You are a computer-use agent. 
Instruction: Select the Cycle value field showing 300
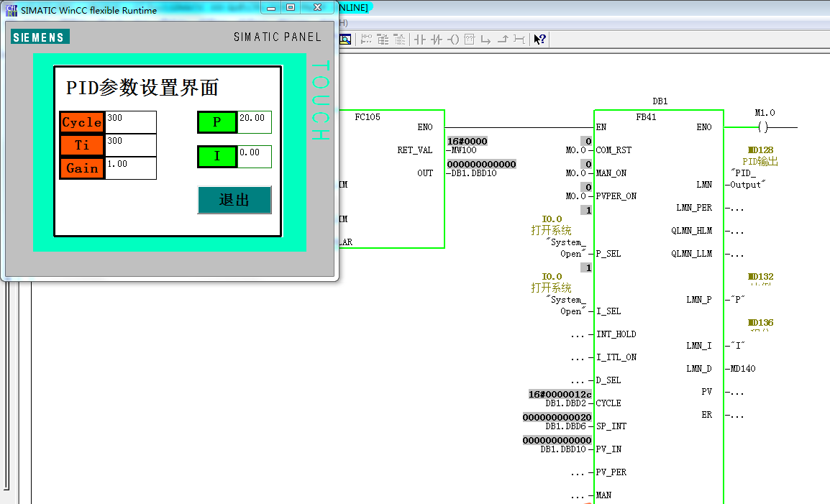[x=131, y=122]
